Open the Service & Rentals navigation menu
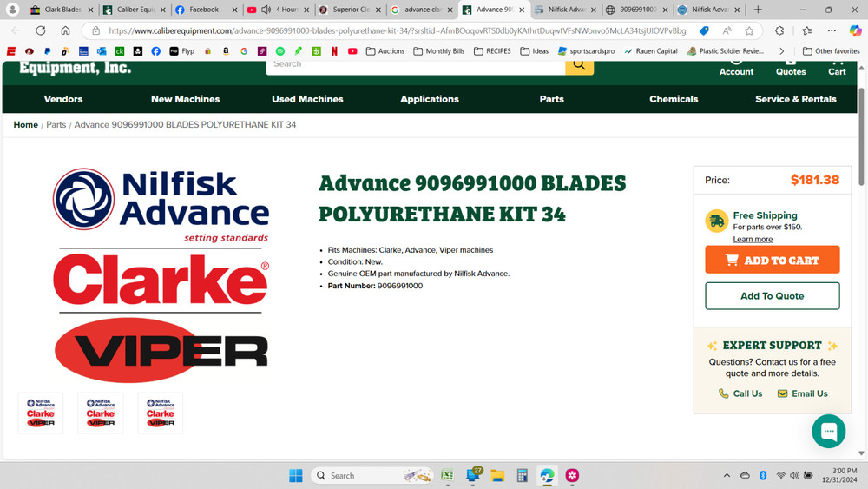Screen dimensions: 868x489 tap(795, 99)
